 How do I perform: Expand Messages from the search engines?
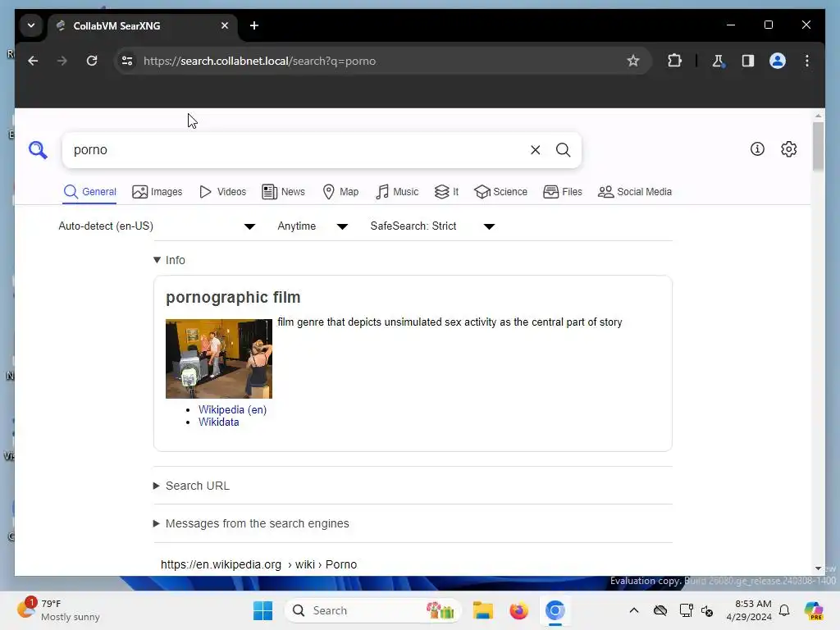pos(251,523)
